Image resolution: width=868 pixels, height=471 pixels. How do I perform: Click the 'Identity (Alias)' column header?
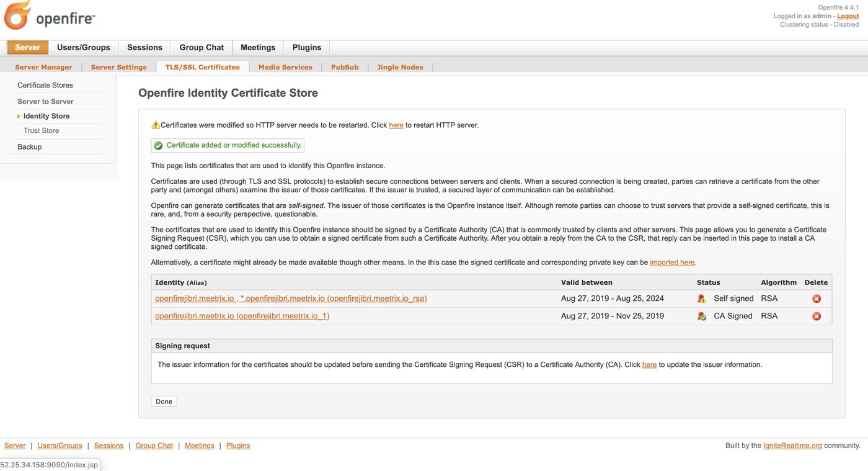point(181,282)
